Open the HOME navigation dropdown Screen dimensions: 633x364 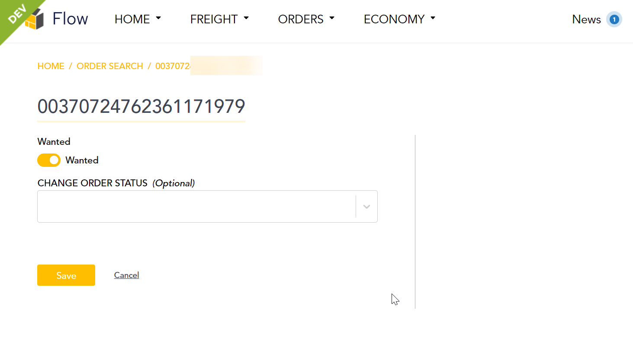138,19
